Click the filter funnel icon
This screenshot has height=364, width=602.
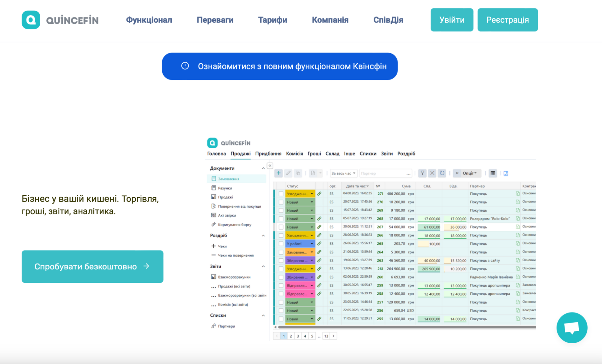point(423,173)
